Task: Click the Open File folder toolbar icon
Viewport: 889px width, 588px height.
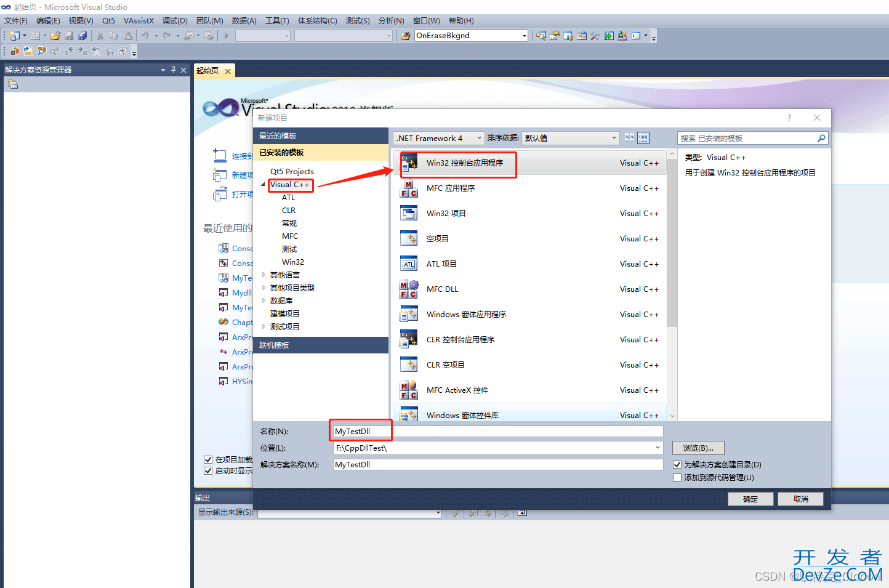Action: tap(55, 36)
